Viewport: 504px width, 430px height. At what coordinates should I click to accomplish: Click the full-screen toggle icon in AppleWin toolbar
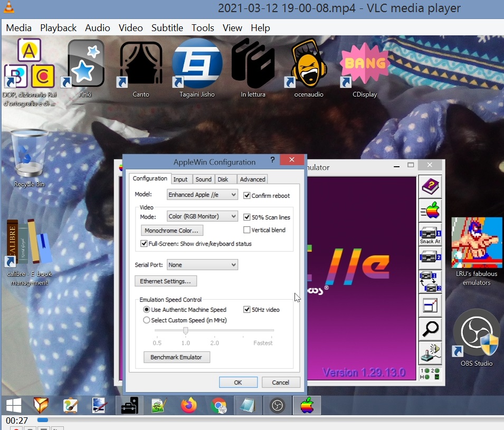point(430,304)
